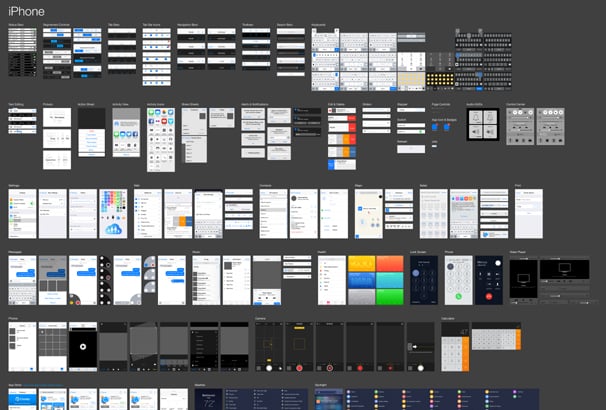Image resolution: width=606 pixels, height=410 pixels.
Task: Select the red-circle record button on second camera screen
Action: 299,368
